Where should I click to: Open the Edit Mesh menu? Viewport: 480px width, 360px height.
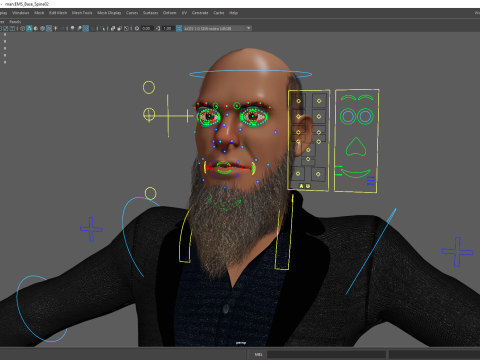click(x=58, y=13)
